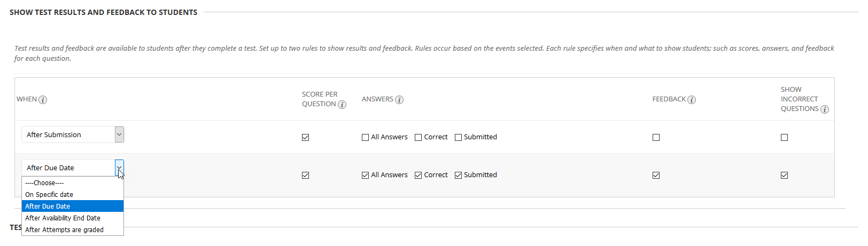Open the Feedback column info icon
The image size is (868, 246).
tap(692, 100)
